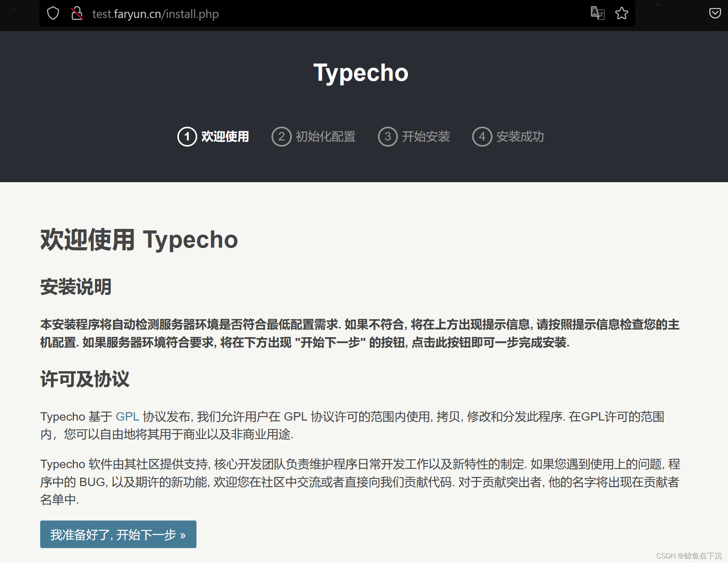
Task: Click the Typecho title in the header
Action: click(361, 73)
